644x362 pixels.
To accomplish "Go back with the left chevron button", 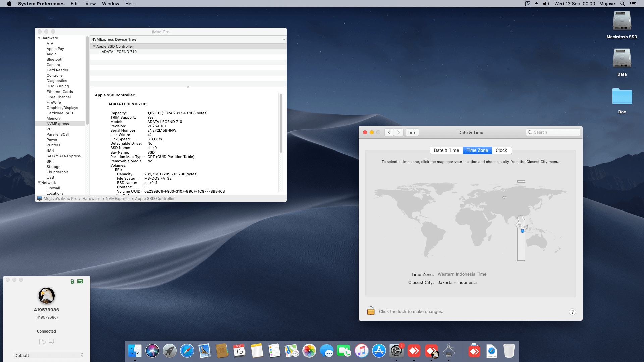I will pos(389,132).
